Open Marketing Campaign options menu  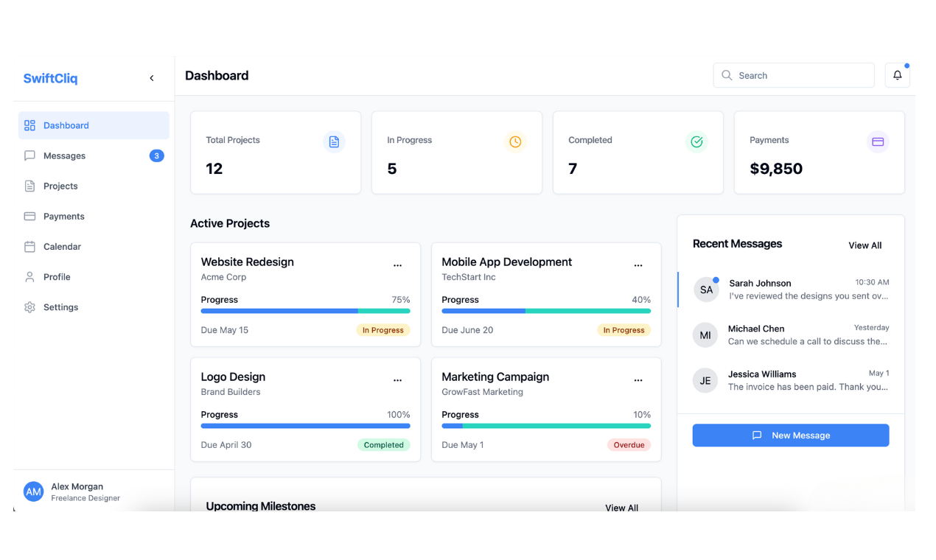point(638,380)
